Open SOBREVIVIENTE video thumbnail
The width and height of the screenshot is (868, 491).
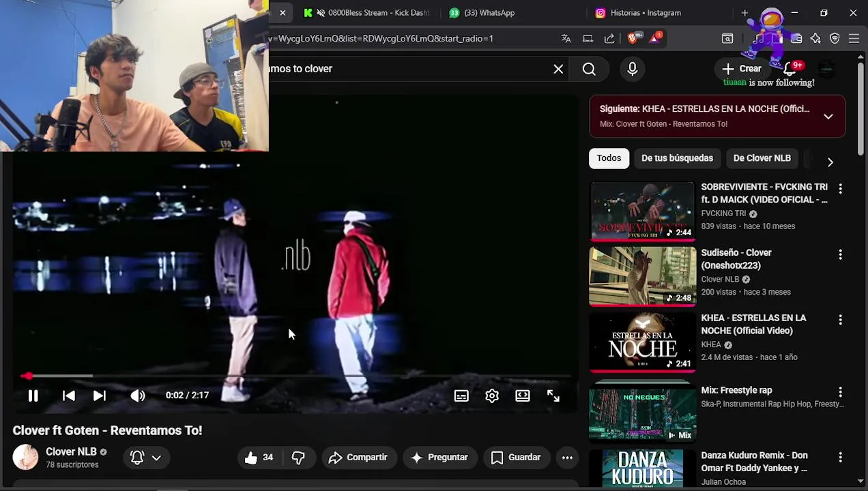(642, 211)
